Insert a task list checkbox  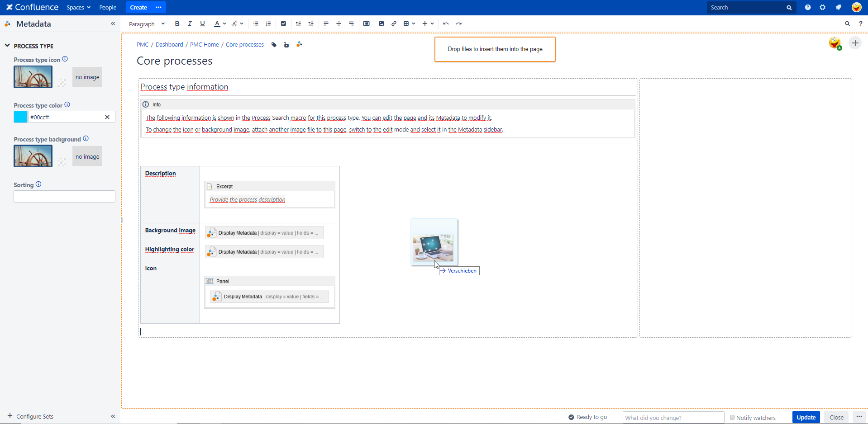click(x=283, y=24)
